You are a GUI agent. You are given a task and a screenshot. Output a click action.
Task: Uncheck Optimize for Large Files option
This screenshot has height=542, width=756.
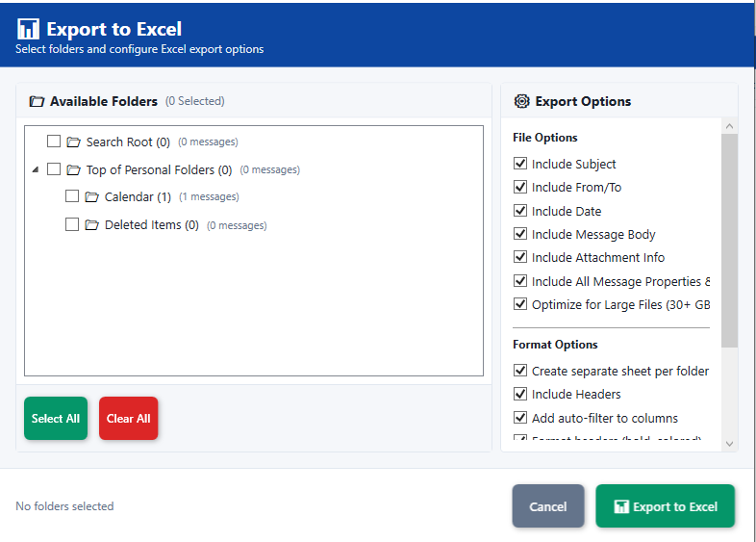click(x=520, y=304)
